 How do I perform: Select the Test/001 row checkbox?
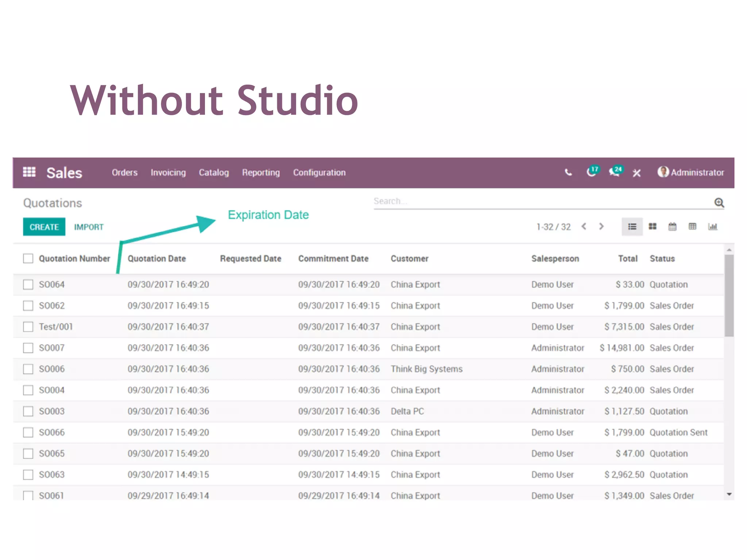tap(28, 327)
